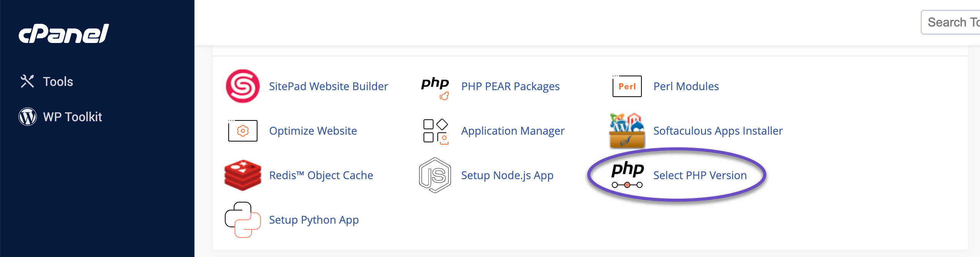Launch the Softaculous Apps Installer icon
Viewport: 980px width, 257px height.
[627, 131]
